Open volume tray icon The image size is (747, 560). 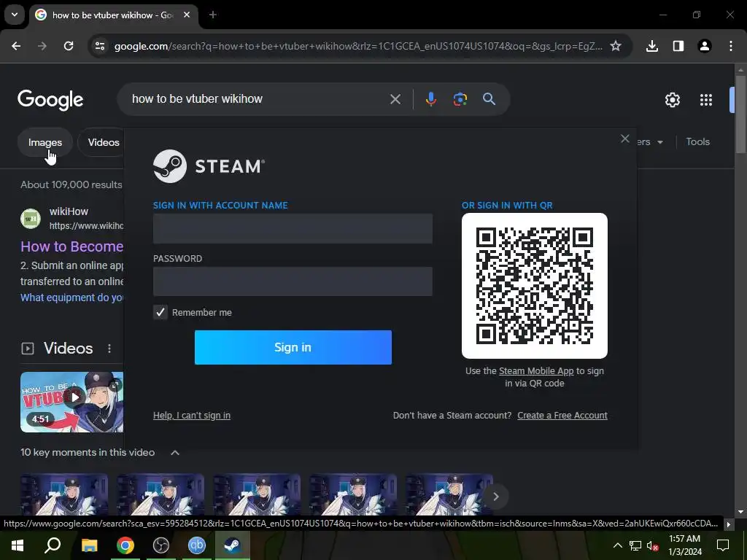point(653,545)
